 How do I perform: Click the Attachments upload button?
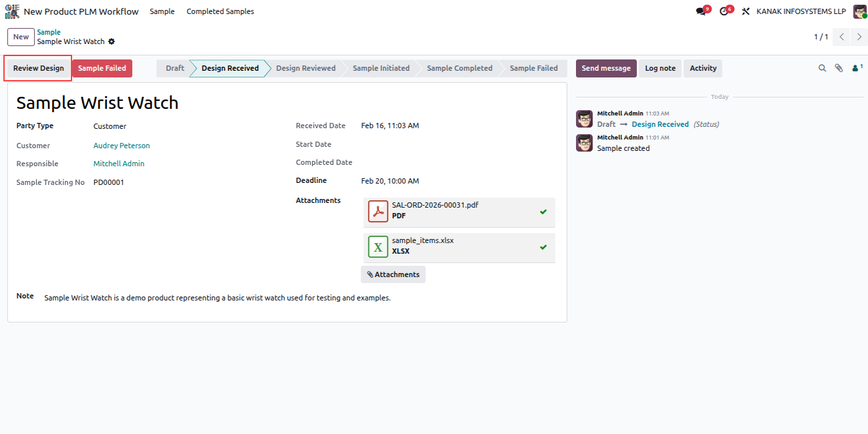393,274
